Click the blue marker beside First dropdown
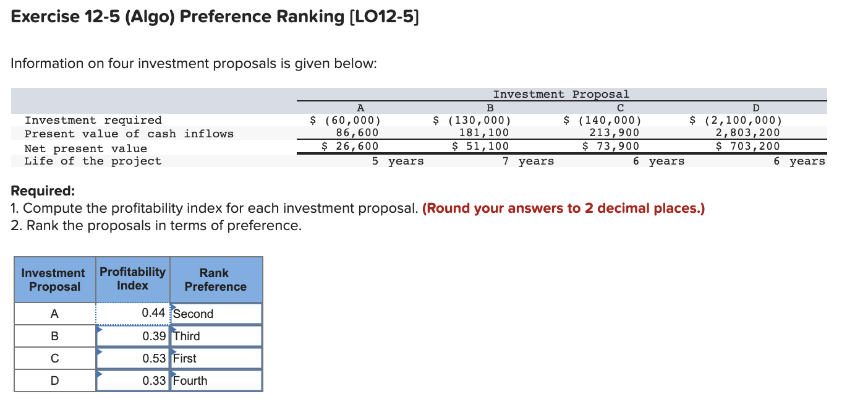The image size is (868, 412). (x=173, y=351)
